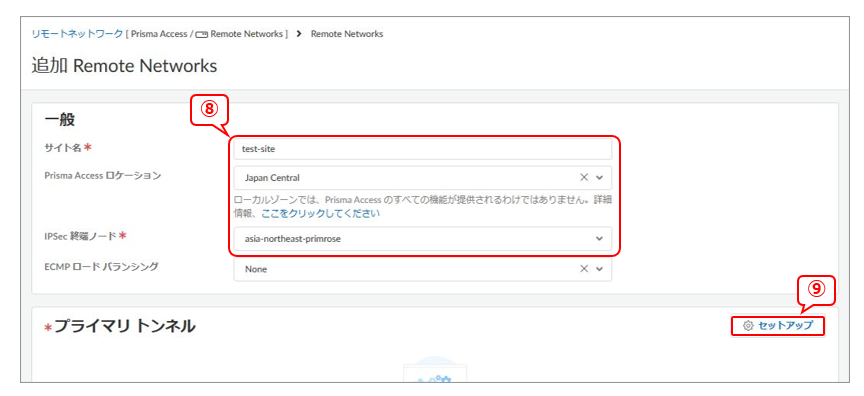
Task: Open the IPSec termination node dropdown
Action: tap(422, 239)
